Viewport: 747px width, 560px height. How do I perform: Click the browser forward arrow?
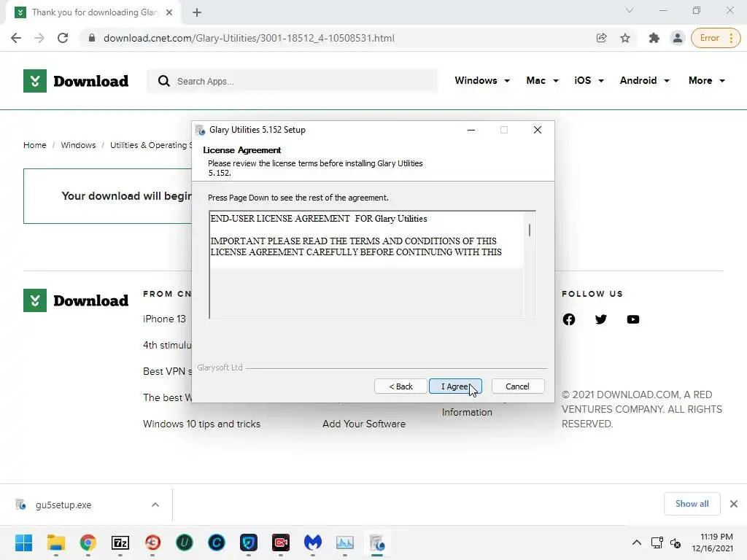click(39, 38)
